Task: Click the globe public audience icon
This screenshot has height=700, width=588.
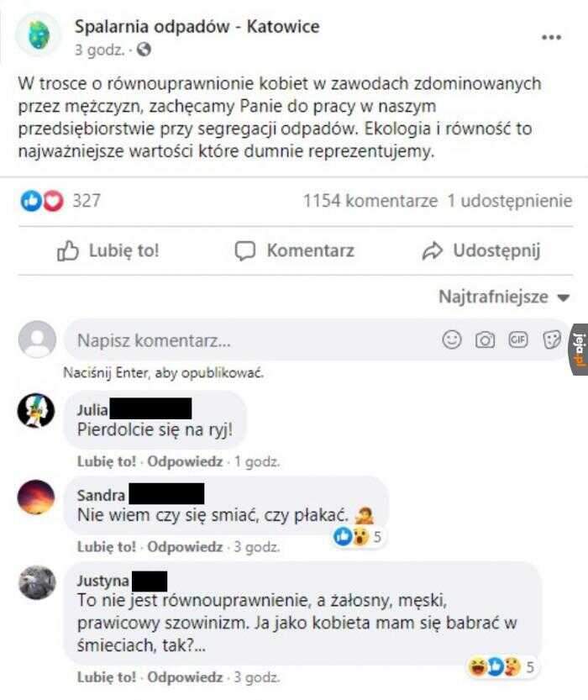Action: [x=144, y=50]
